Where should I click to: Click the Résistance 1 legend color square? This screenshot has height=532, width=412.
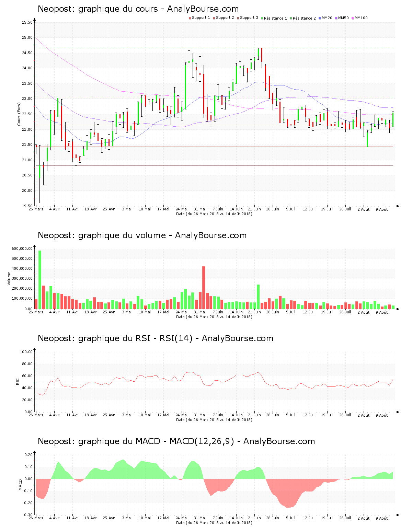pyautogui.click(x=262, y=18)
